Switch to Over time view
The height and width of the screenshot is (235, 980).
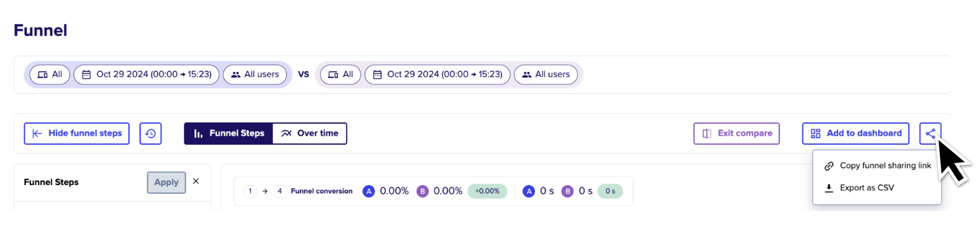point(309,133)
